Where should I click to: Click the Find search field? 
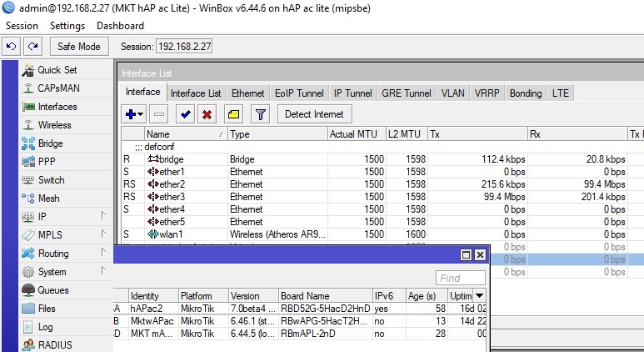(x=460, y=278)
